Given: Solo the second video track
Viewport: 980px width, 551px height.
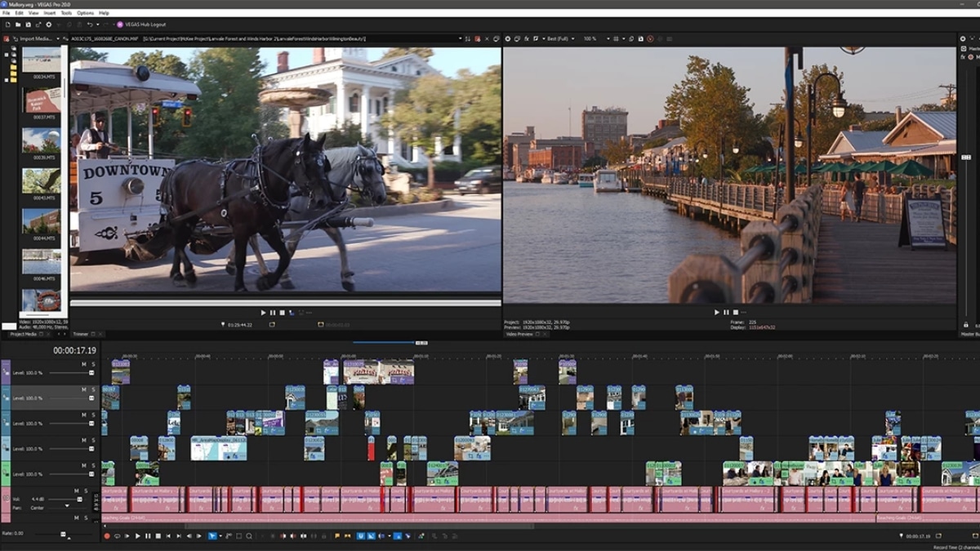Looking at the screenshot, I should (93, 389).
